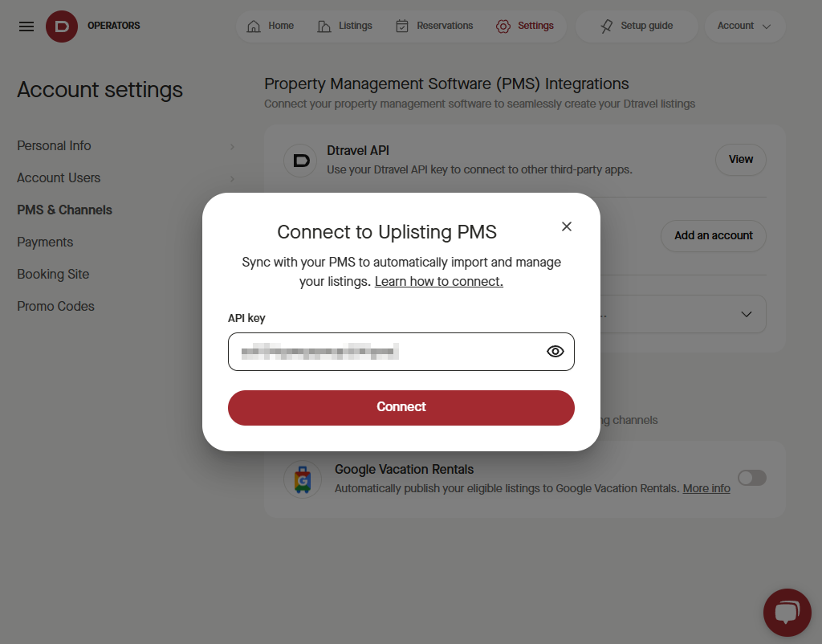Click the API key input field

click(401, 352)
